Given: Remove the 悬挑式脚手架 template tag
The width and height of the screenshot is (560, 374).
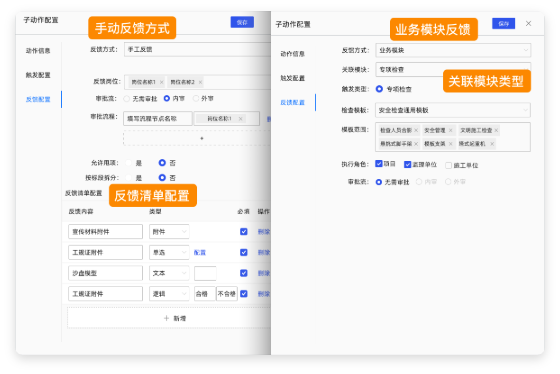Looking at the screenshot, I should coord(416,144).
